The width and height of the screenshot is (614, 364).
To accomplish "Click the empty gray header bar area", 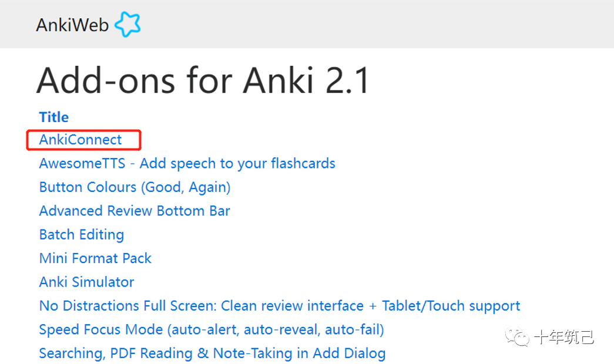I will tap(376, 24).
